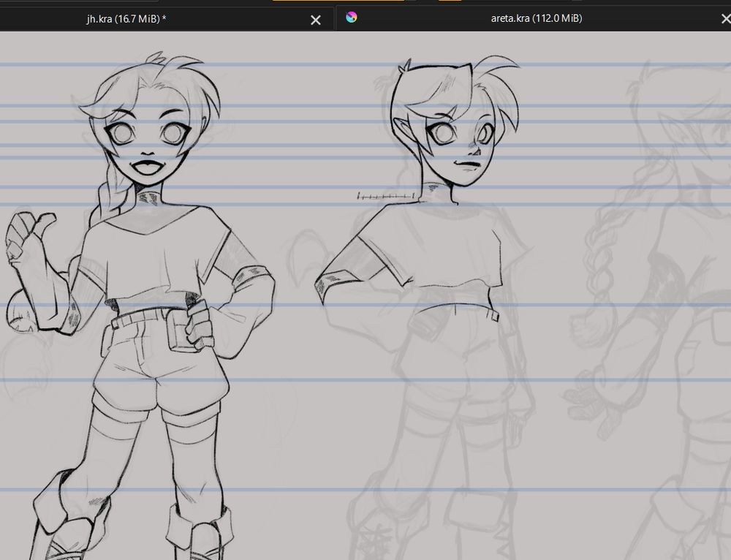Click the tick-marked ruler line beside the middle neck
This screenshot has width=731, height=560.
[386, 195]
